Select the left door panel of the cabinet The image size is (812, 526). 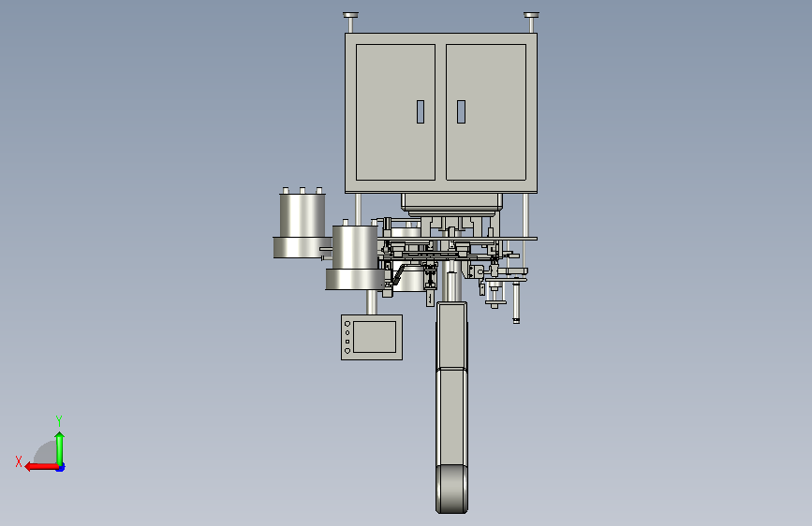coord(395,112)
